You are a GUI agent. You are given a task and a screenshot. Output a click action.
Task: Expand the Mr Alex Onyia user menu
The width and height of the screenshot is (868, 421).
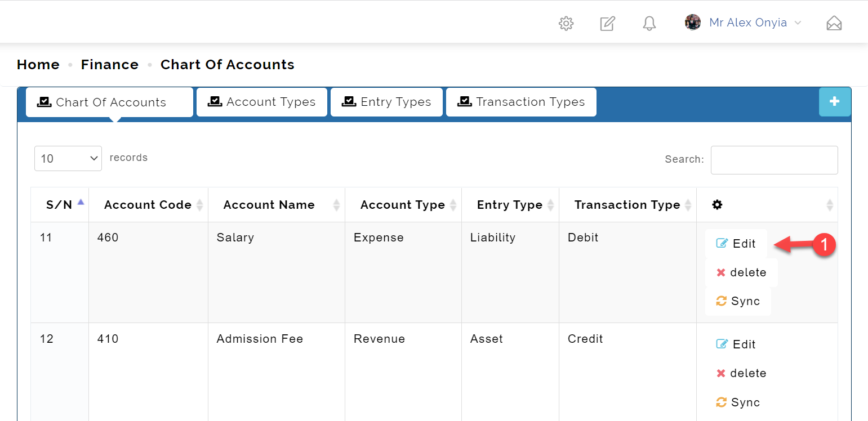[x=755, y=23]
